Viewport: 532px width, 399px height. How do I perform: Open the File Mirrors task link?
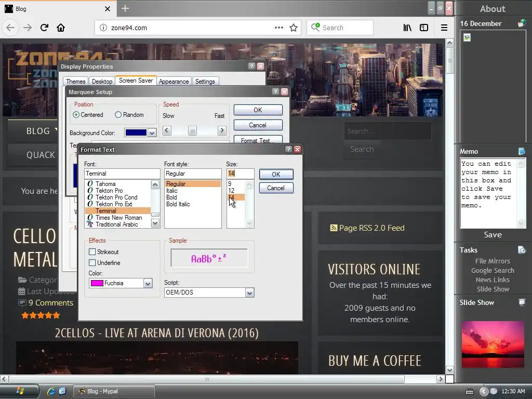(493, 261)
